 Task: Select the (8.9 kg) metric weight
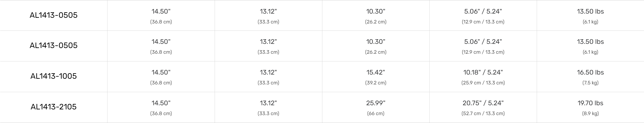[590, 114]
